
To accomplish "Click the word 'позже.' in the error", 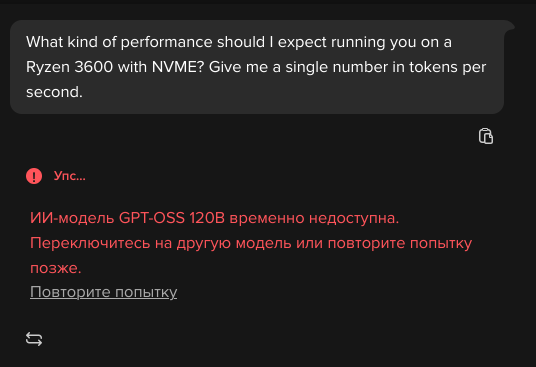I will pyautogui.click(x=56, y=268).
